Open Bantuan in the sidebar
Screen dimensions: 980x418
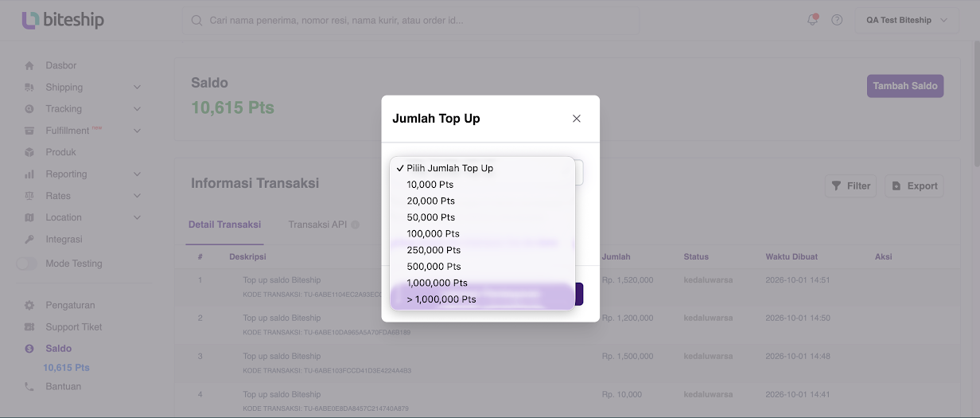(x=64, y=386)
